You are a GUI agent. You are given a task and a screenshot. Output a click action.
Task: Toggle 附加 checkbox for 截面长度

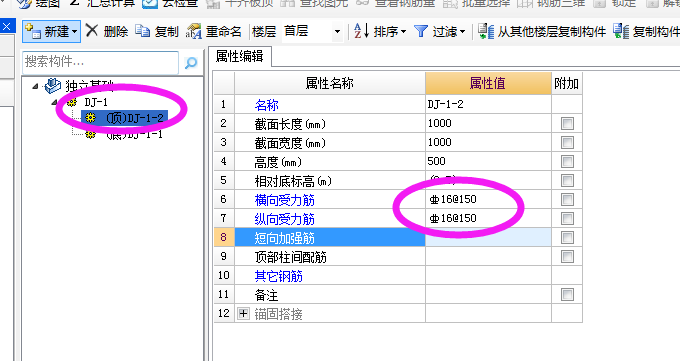tap(567, 124)
